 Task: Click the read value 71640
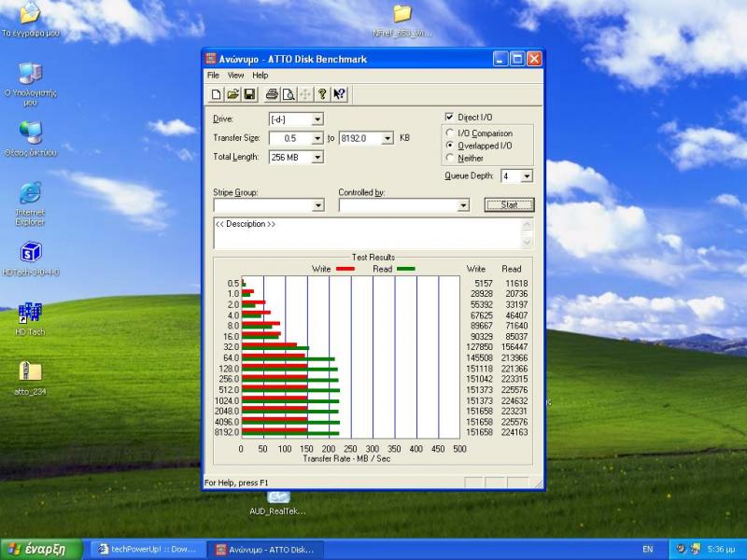[516, 326]
